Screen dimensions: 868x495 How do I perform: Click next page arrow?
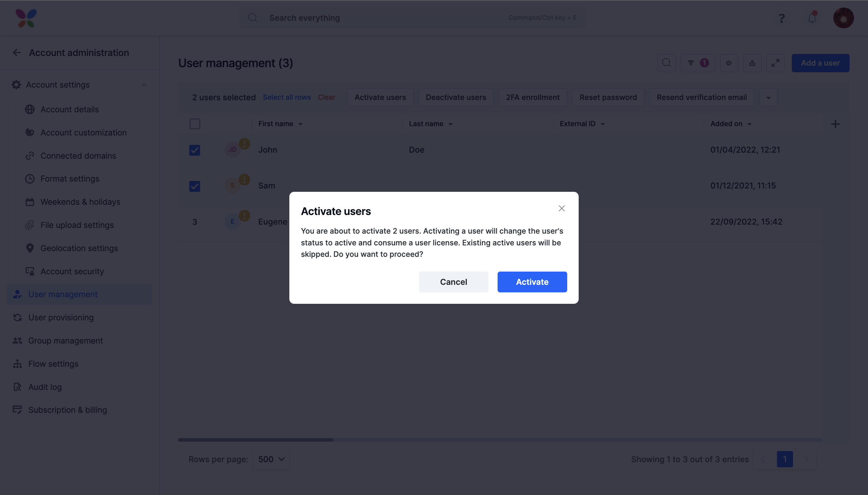point(807,459)
